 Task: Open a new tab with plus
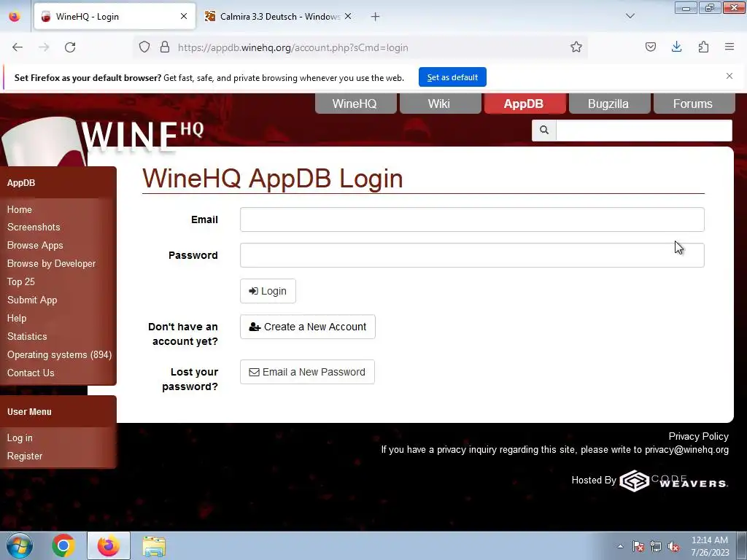pos(376,17)
